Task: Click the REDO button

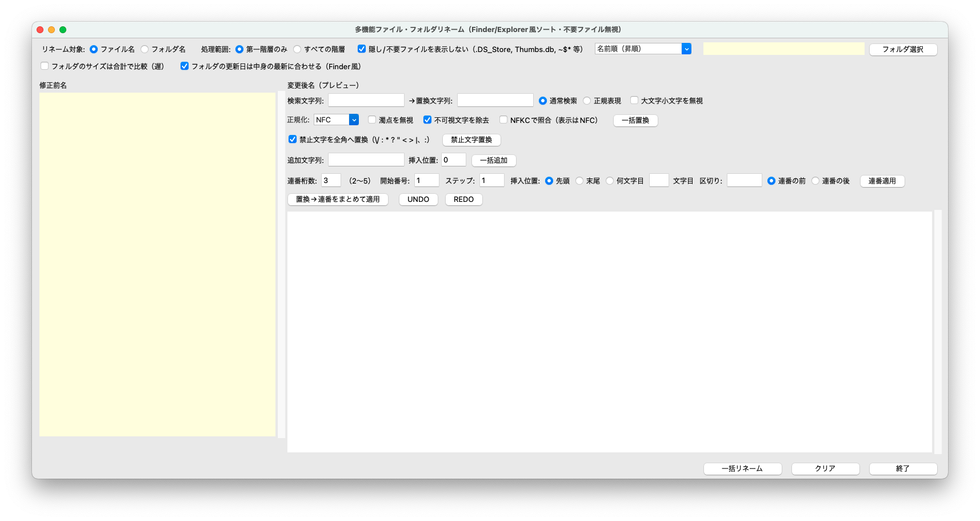Action: (x=463, y=200)
